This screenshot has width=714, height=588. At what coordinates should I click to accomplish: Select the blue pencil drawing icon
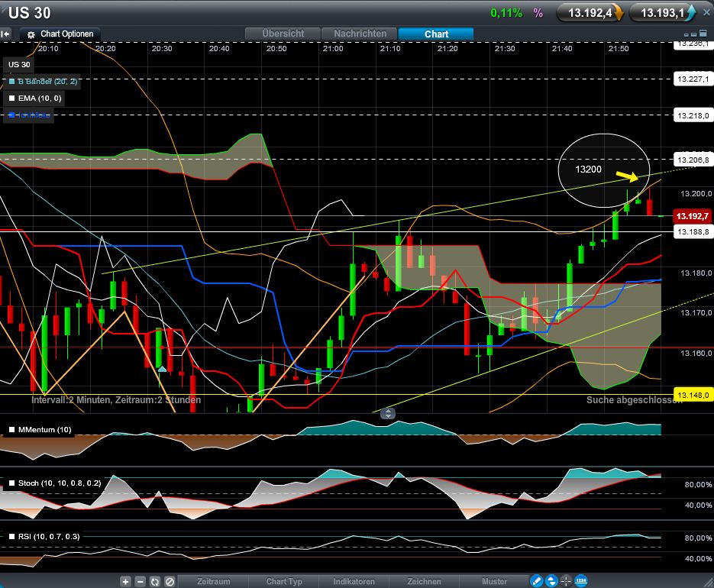click(536, 580)
